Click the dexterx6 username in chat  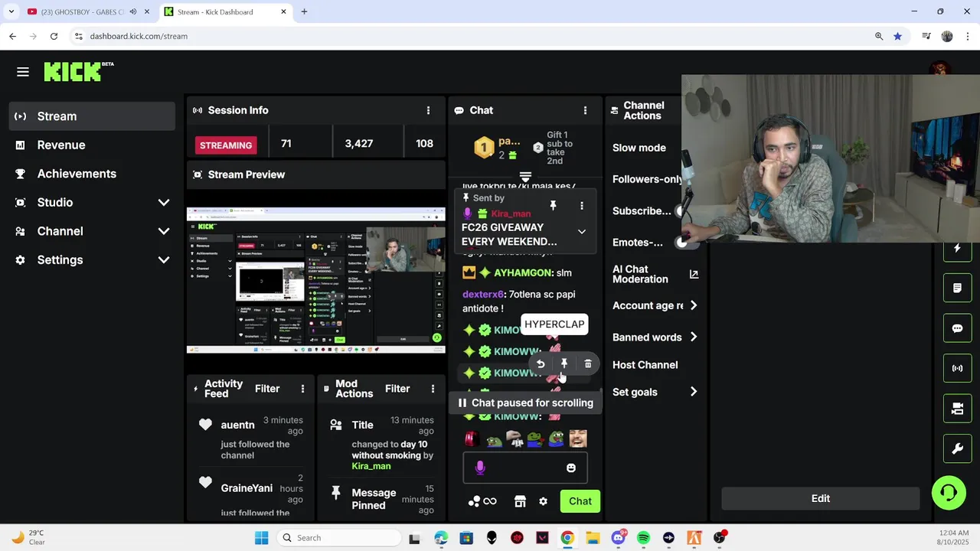pyautogui.click(x=483, y=295)
